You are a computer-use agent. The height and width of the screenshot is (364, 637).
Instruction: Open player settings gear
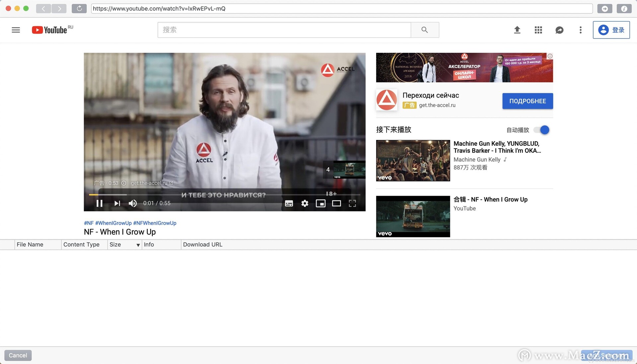click(305, 203)
